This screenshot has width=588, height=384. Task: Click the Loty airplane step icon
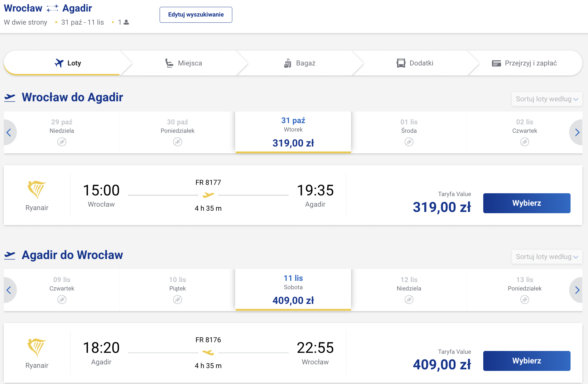point(59,63)
